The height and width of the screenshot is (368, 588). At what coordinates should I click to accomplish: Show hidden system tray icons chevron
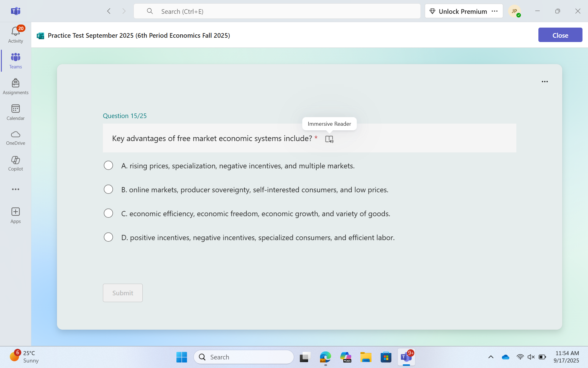pos(491,357)
